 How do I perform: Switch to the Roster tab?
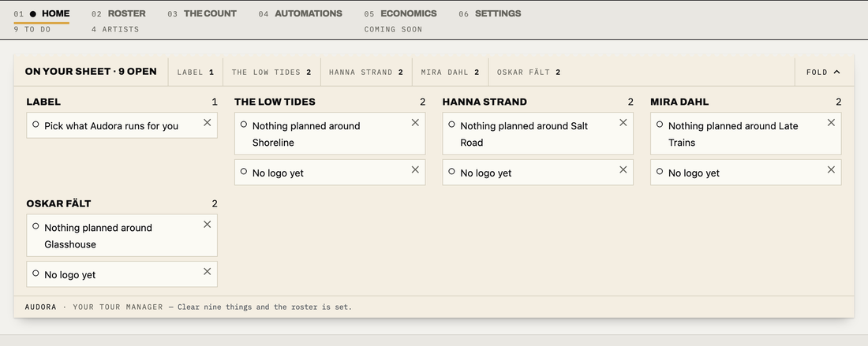[118, 14]
